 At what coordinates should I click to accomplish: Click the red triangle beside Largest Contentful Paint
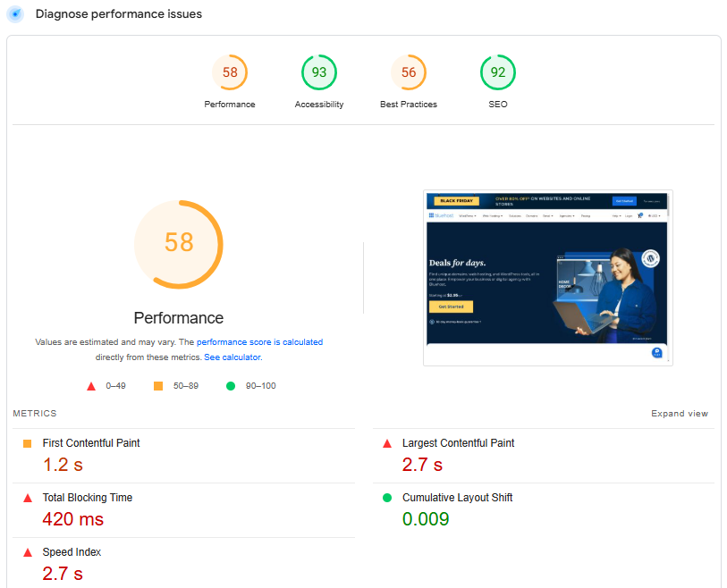coord(386,443)
